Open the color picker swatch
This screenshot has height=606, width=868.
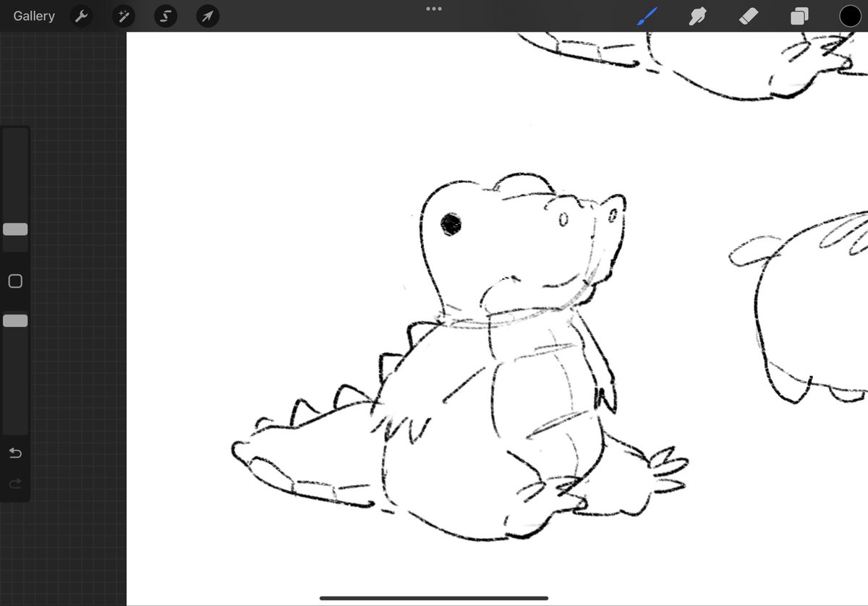point(851,15)
